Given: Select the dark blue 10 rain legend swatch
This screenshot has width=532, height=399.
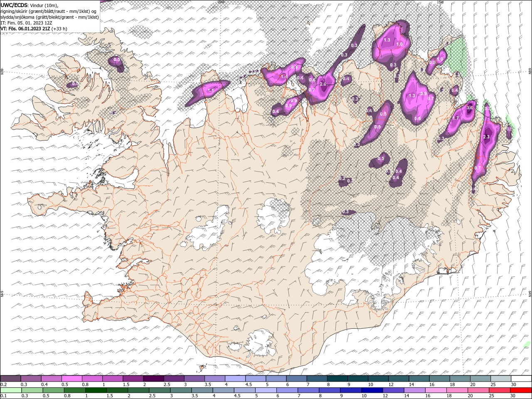Looking at the screenshot, I should (x=372, y=390).
